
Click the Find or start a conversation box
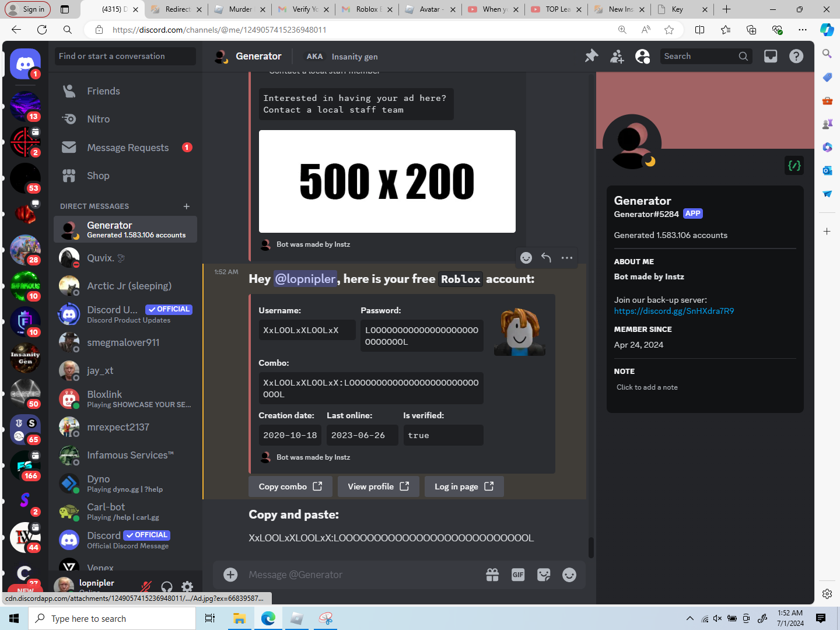point(125,56)
